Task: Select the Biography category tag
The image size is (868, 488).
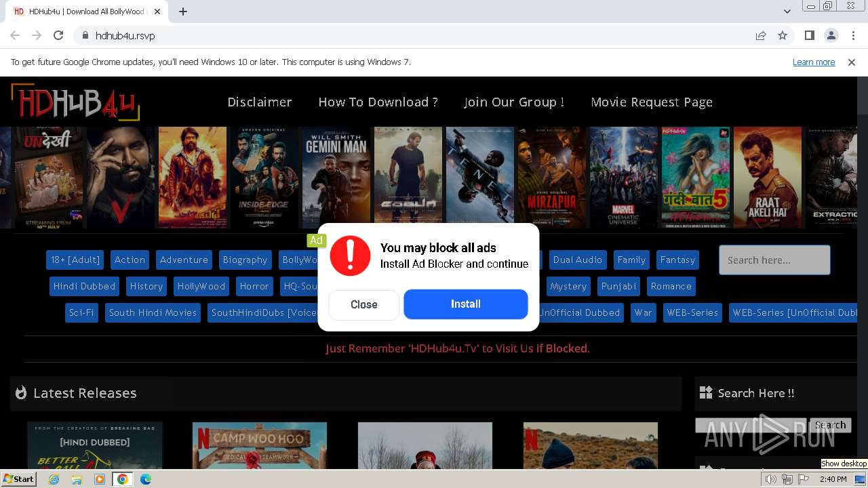Action: click(x=245, y=260)
